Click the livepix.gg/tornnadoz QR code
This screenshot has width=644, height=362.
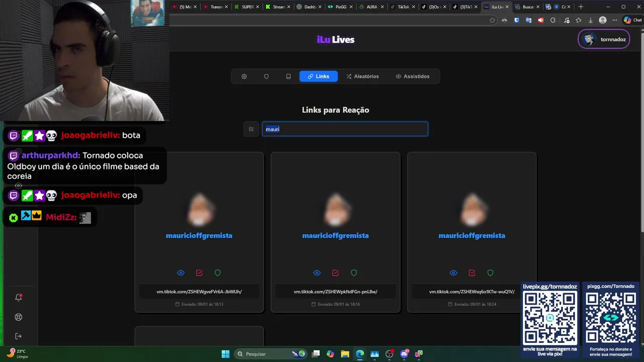[550, 318]
